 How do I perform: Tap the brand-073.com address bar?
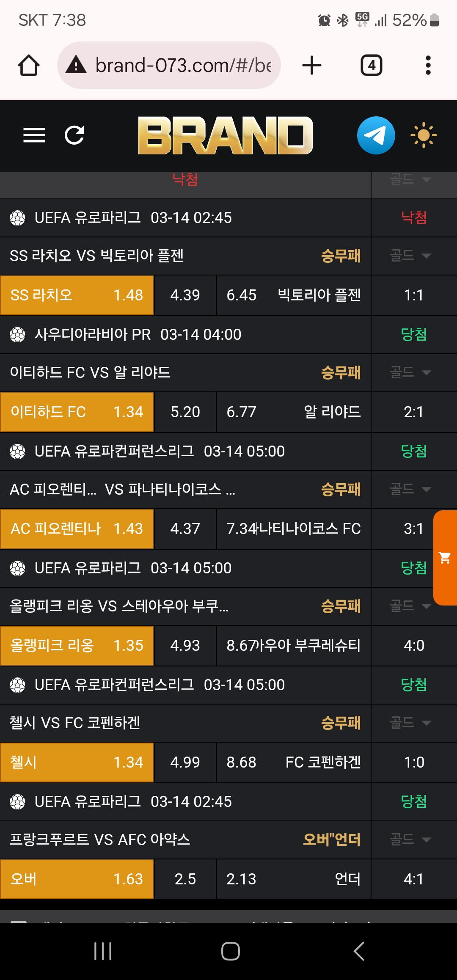183,66
